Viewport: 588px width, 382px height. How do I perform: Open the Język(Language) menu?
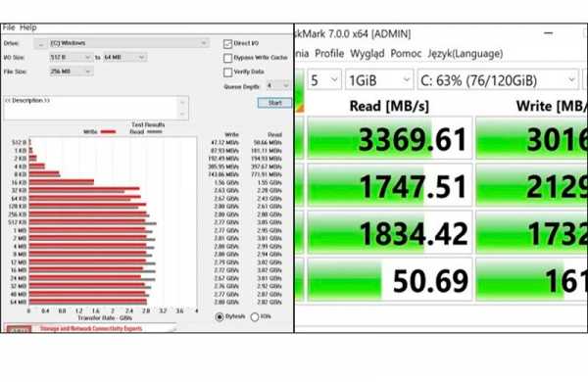coord(465,54)
